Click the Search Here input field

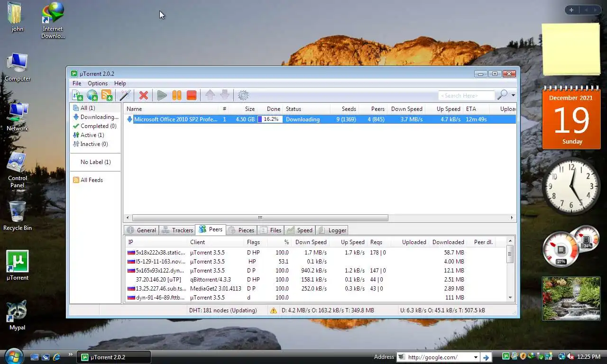[x=466, y=96]
